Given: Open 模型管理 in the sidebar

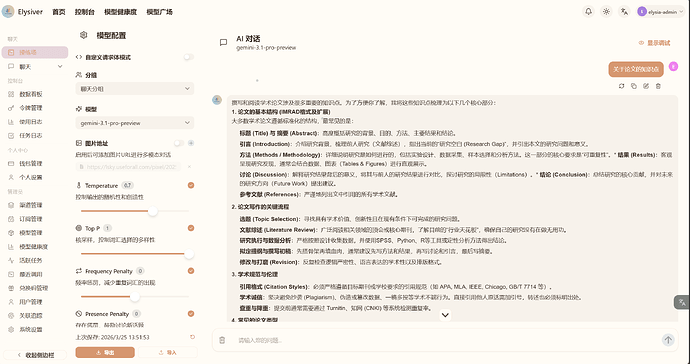Looking at the screenshot, I should (x=31, y=233).
